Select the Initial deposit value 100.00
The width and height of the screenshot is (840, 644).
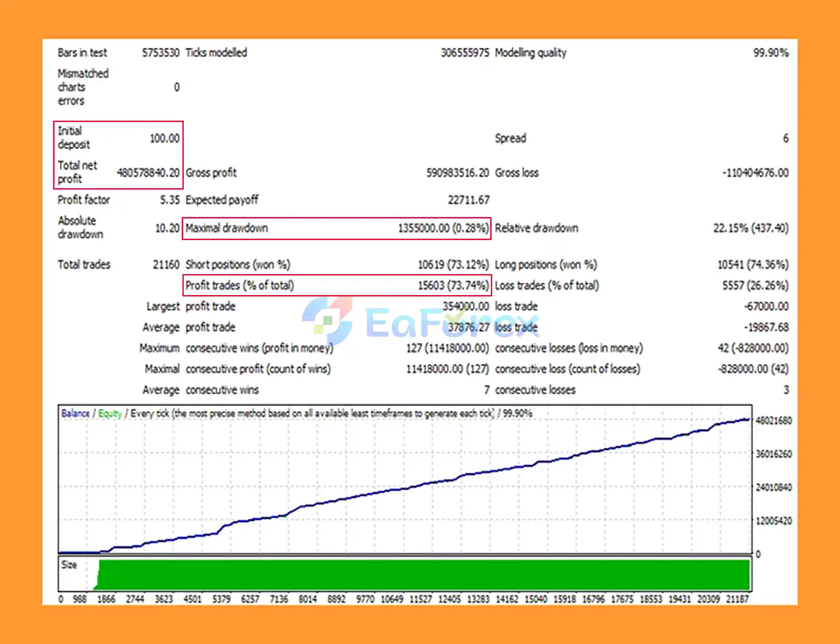pos(164,138)
